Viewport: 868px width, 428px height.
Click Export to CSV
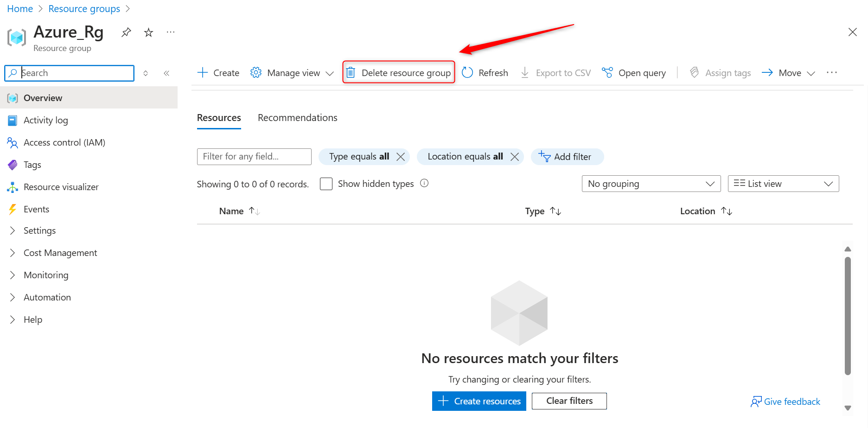(555, 73)
